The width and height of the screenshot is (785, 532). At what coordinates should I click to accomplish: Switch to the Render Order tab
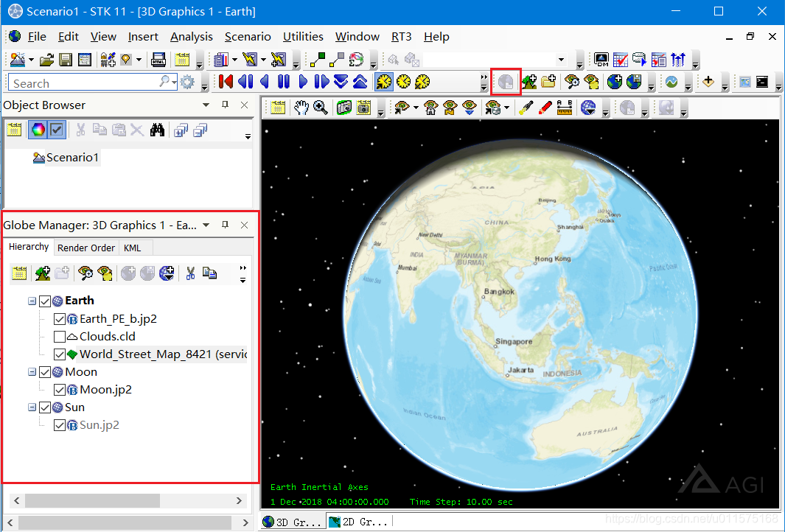[x=86, y=248]
